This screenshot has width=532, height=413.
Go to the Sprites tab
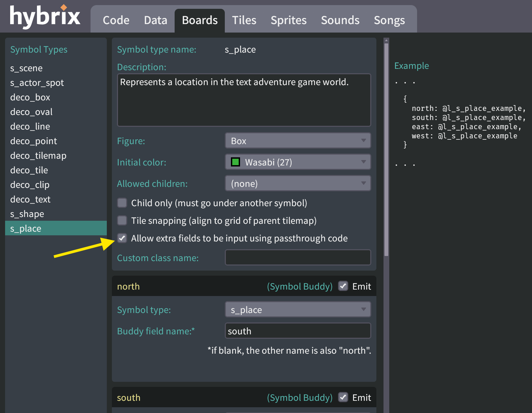click(289, 20)
